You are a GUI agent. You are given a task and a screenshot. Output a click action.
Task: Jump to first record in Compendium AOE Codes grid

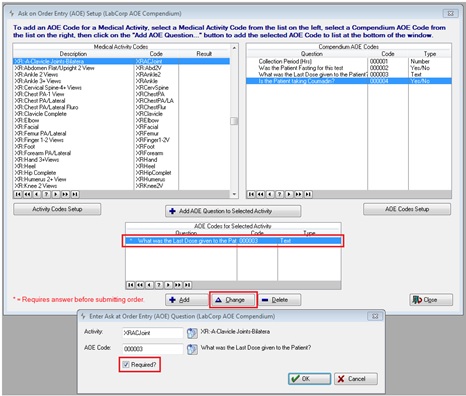click(251, 194)
